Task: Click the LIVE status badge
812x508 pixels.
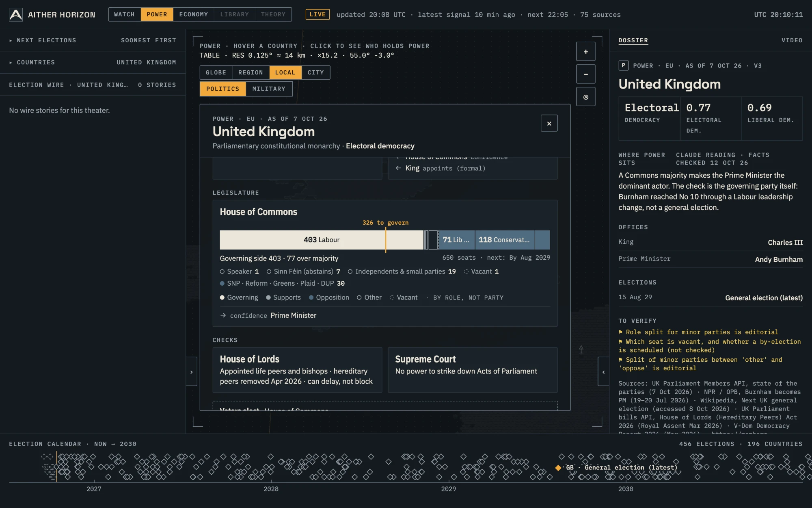Action: click(317, 14)
